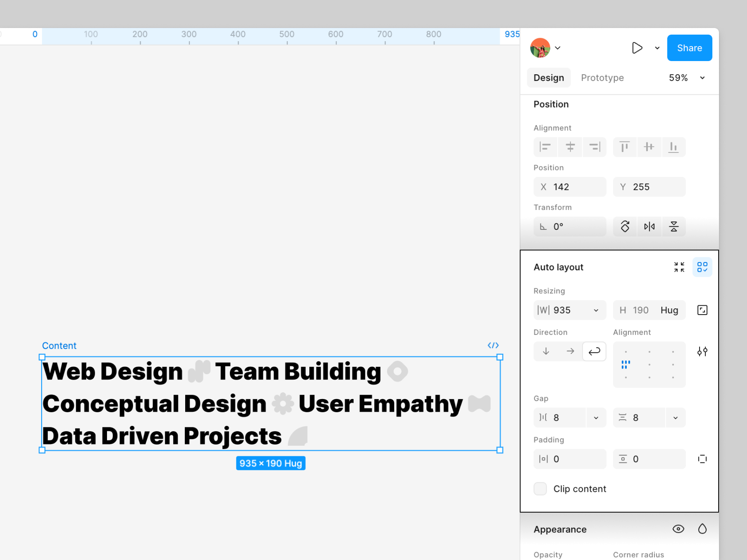This screenshot has height=560, width=747.
Task: Click Hug height resizing option
Action: [669, 310]
